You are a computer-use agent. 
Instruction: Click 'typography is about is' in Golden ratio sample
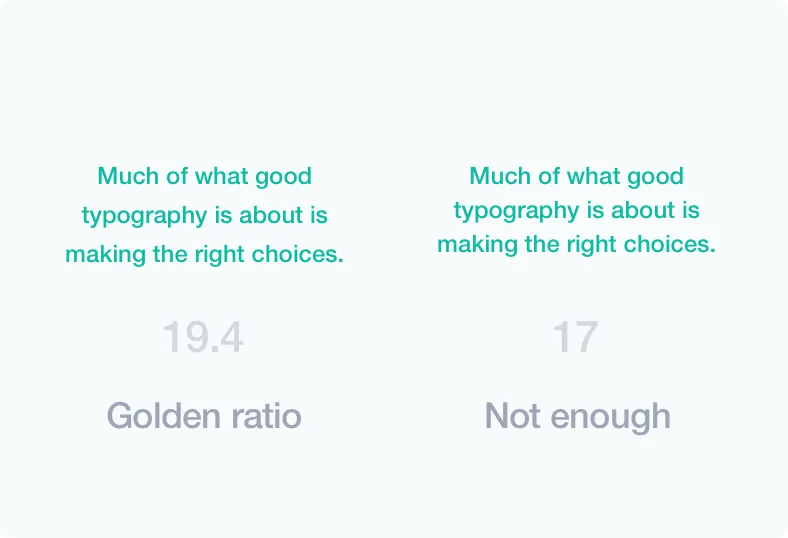tap(204, 216)
